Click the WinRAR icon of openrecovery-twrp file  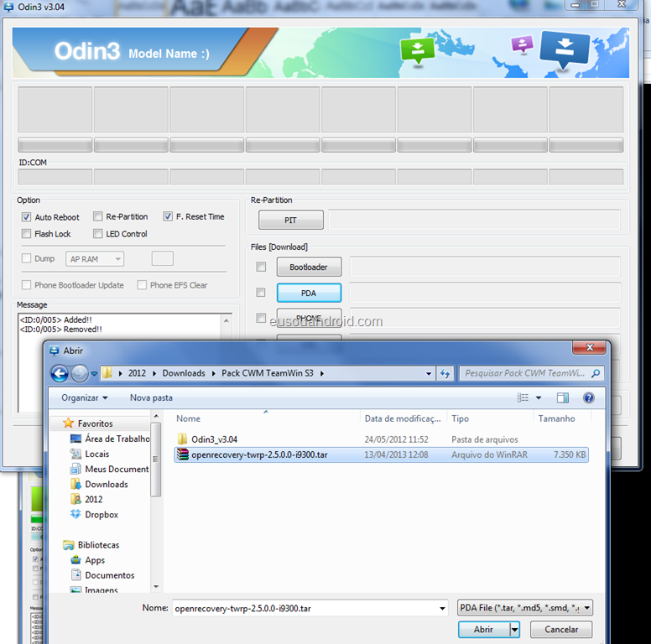[182, 454]
